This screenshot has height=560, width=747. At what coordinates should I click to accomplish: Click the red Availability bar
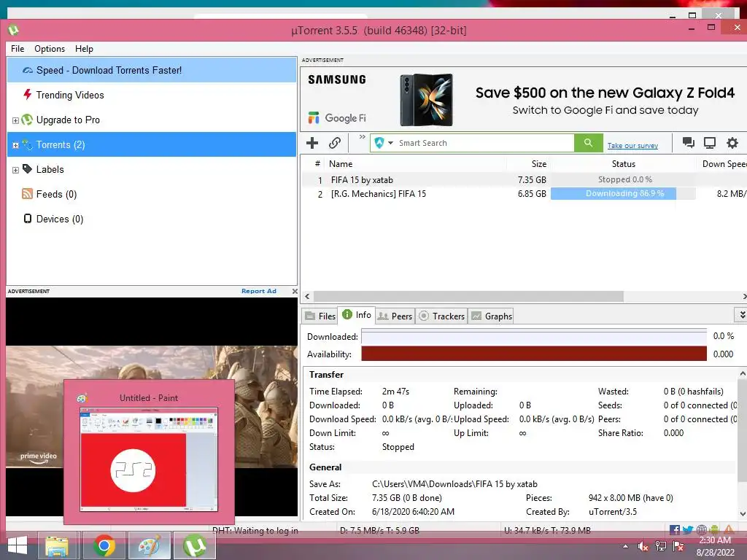[x=533, y=354]
